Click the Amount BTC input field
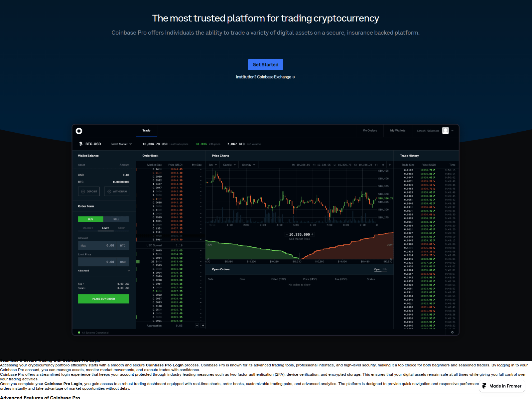This screenshot has width=532, height=399. pos(103,245)
